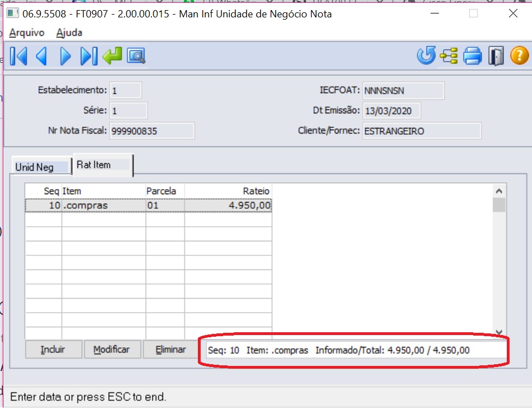Click the Parcela 01 cell
This screenshot has width=532, height=408.
point(165,205)
